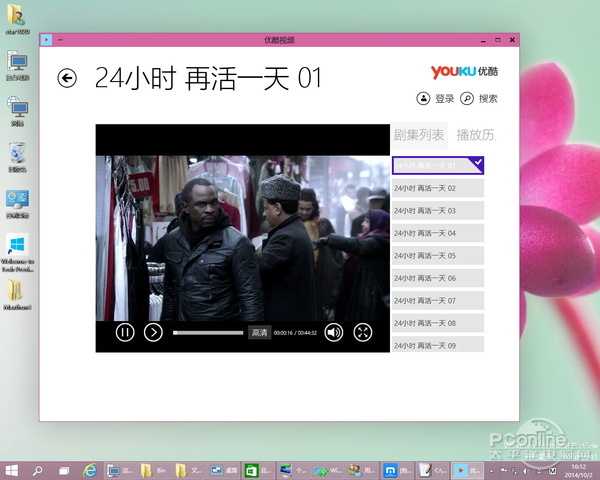Skip to the next episode

(153, 332)
